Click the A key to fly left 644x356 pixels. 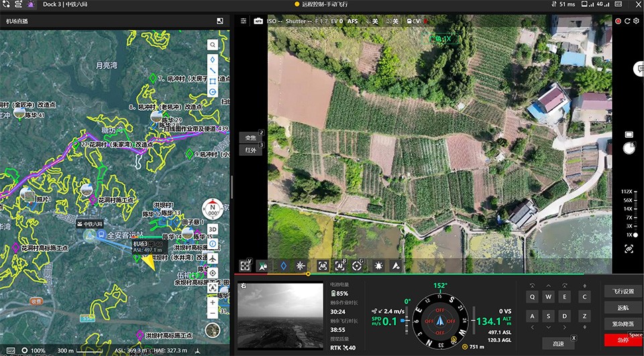532,316
